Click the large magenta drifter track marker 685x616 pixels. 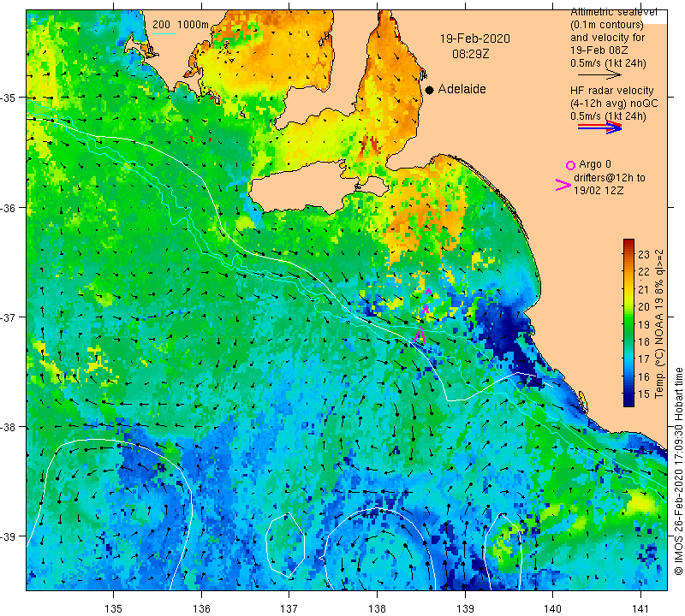(420, 335)
